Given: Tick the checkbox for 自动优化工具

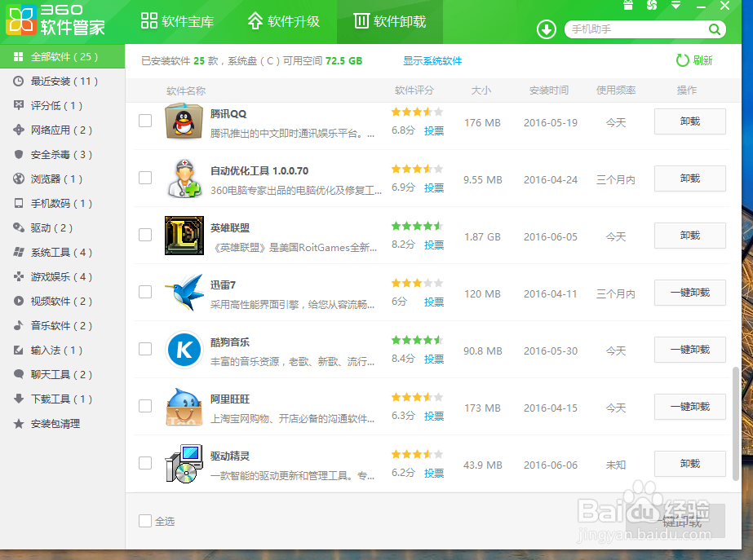Looking at the screenshot, I should pos(145,178).
